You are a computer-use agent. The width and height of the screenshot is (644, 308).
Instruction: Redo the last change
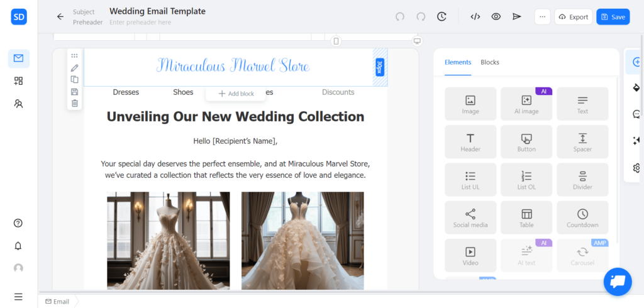coord(421,17)
